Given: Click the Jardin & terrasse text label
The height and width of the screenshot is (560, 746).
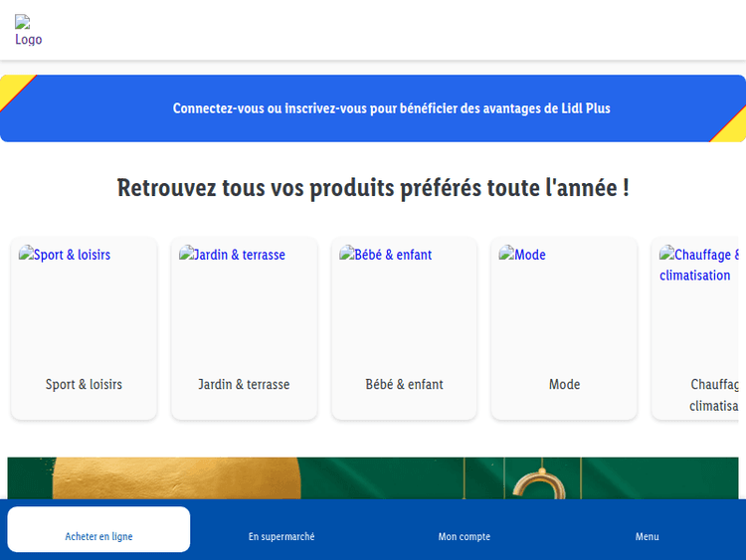Looking at the screenshot, I should click(244, 384).
